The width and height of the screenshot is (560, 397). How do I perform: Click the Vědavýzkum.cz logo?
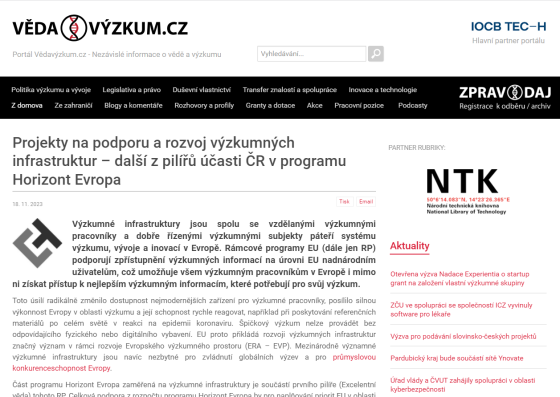point(100,28)
